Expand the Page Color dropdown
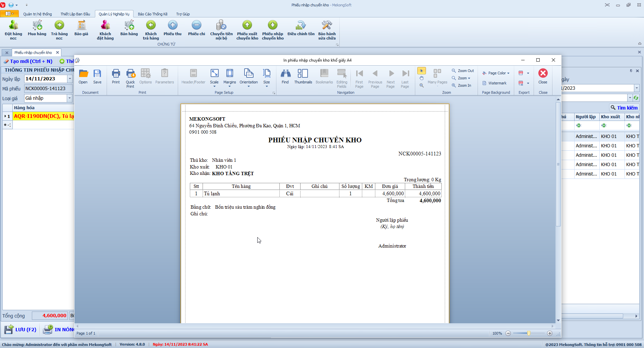Image resolution: width=644 pixels, height=348 pixels. pyautogui.click(x=496, y=73)
